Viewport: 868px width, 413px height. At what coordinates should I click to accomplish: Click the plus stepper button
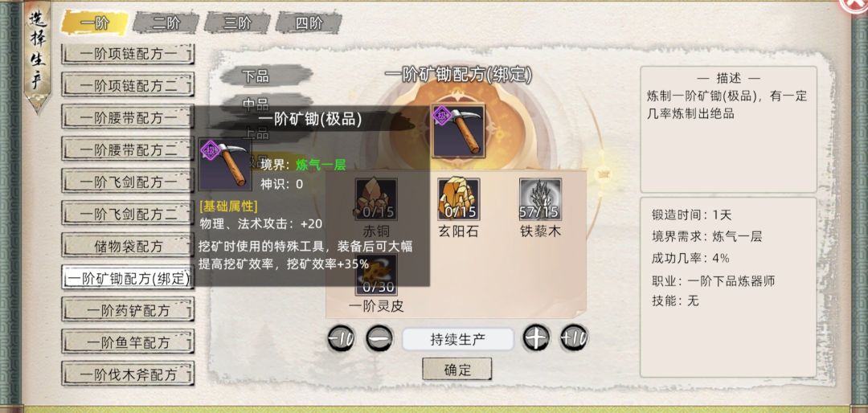(x=536, y=337)
